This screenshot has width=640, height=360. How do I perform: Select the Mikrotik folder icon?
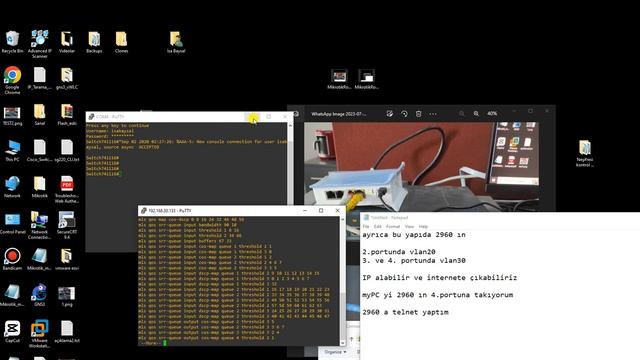click(x=40, y=187)
